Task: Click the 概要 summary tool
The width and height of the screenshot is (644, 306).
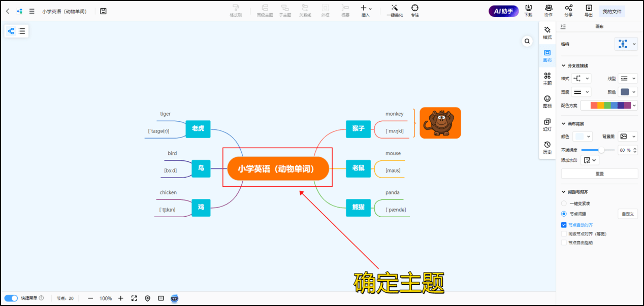Action: click(346, 10)
